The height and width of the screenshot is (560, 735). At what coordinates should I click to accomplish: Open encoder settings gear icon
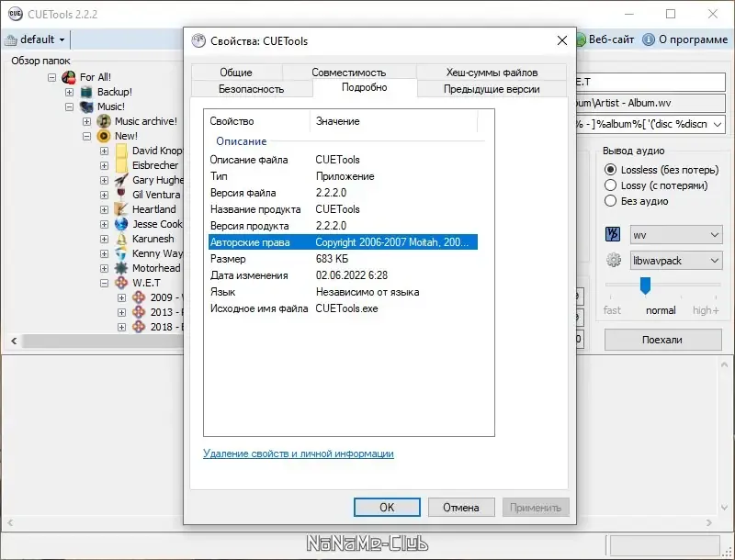pos(613,260)
